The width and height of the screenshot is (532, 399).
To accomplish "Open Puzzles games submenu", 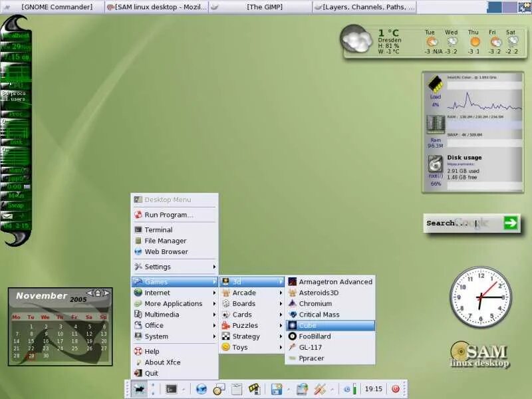I will [252, 325].
